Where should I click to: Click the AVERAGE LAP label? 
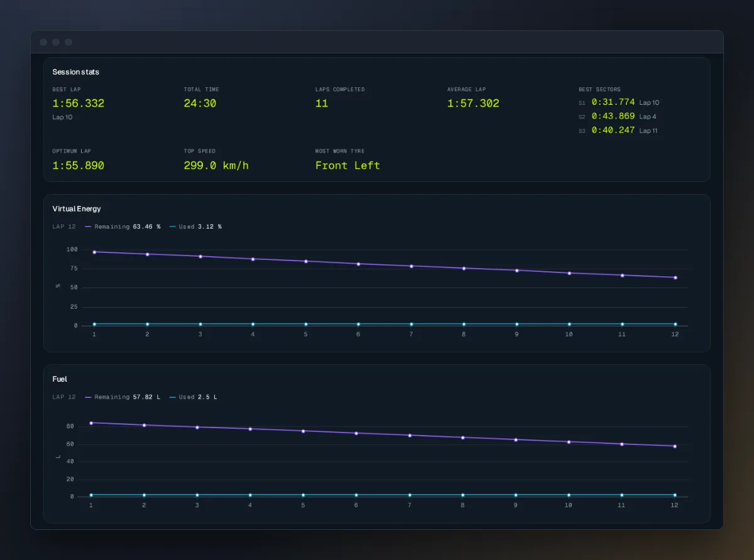click(x=466, y=89)
